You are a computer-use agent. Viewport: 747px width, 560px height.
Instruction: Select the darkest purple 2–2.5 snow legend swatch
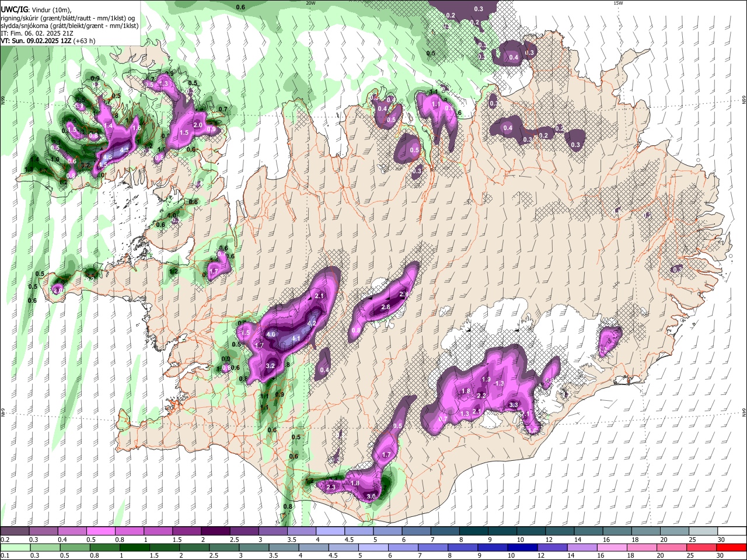215,531
